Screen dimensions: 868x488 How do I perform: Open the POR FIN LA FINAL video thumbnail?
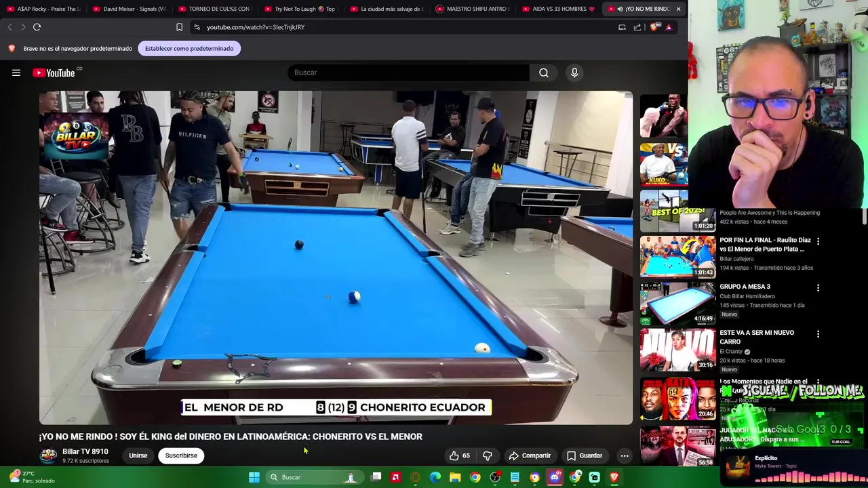[677, 256]
